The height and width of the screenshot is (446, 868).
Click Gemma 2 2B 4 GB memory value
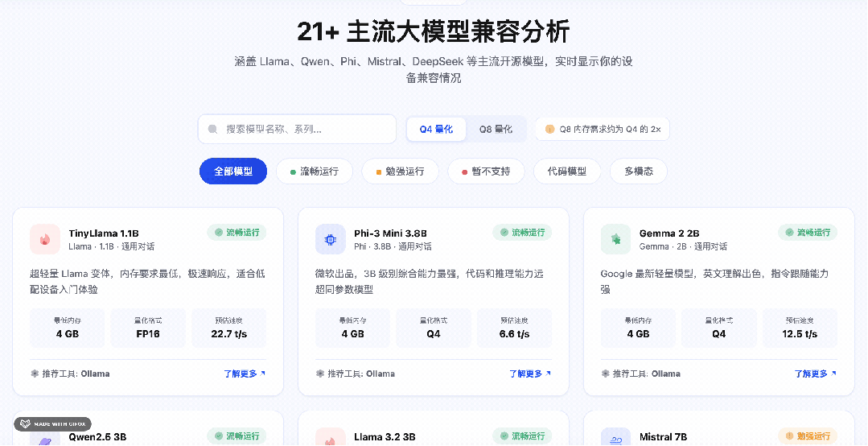[638, 333]
